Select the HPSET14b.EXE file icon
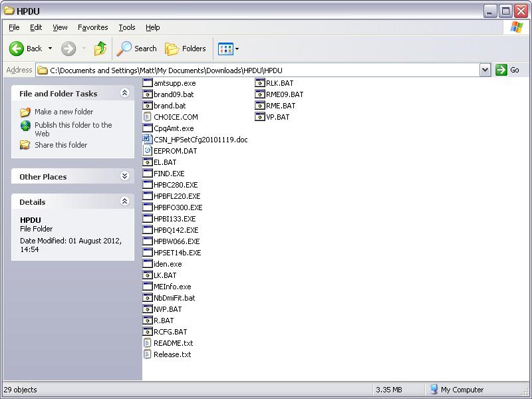The height and width of the screenshot is (399, 532). (148, 253)
